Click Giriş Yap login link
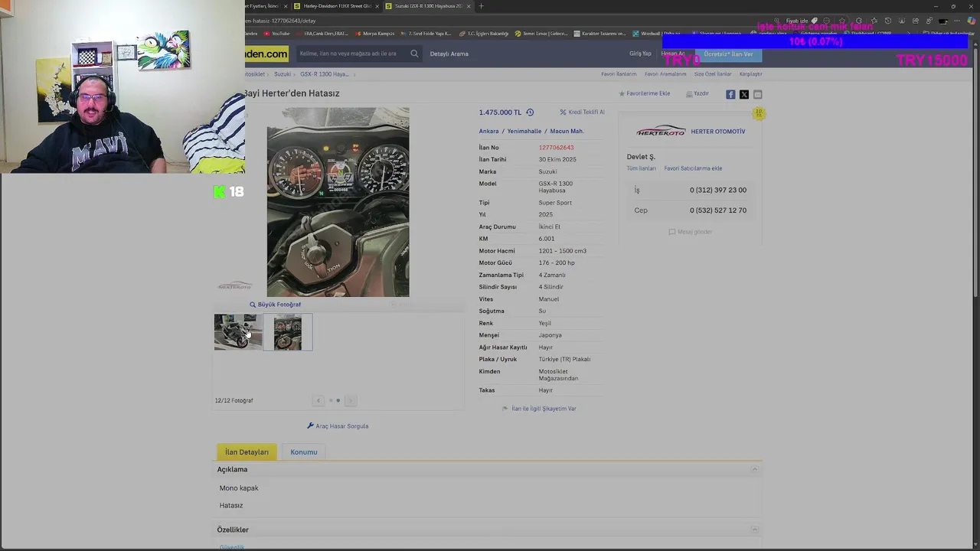 (640, 54)
